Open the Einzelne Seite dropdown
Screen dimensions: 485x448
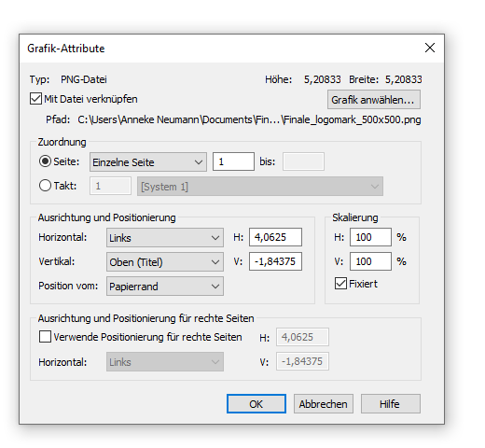[x=148, y=161]
